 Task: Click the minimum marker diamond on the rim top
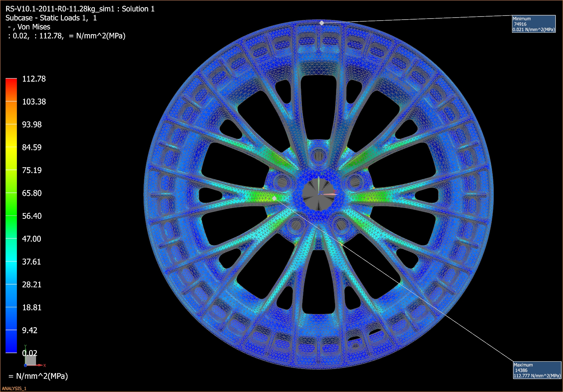[321, 23]
